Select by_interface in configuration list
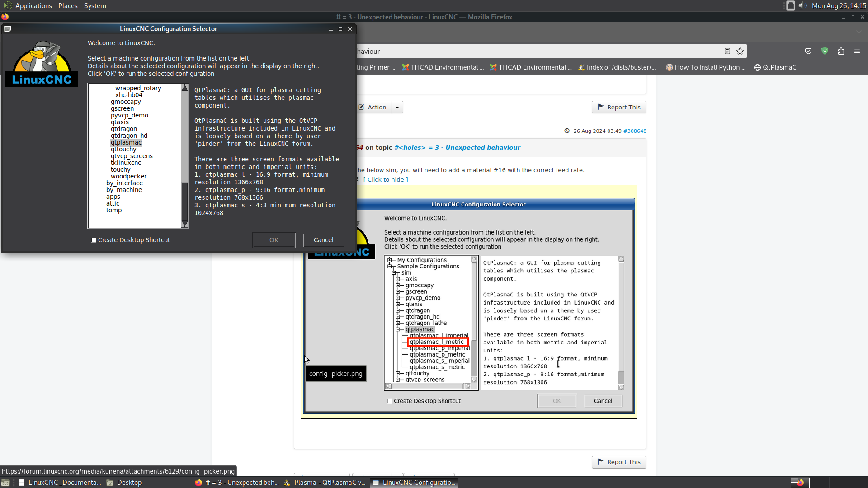Screen dimensions: 868x488 tap(124, 183)
